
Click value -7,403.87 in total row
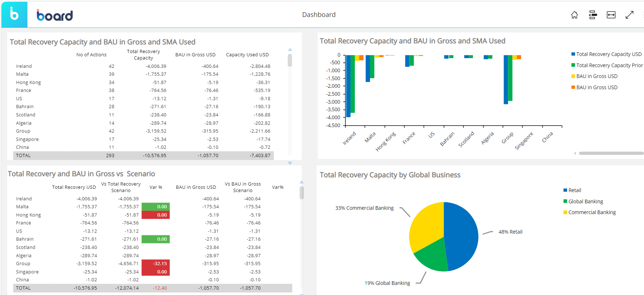pos(260,156)
